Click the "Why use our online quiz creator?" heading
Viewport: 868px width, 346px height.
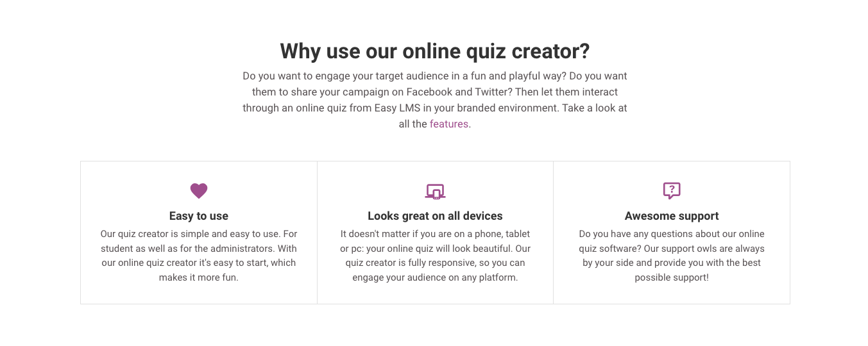pos(434,51)
